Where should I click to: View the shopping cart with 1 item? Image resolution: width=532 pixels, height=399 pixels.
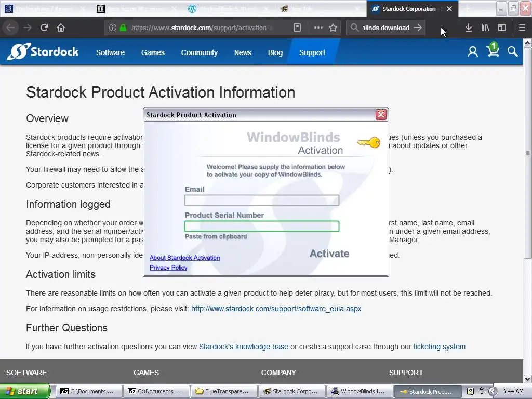[493, 49]
